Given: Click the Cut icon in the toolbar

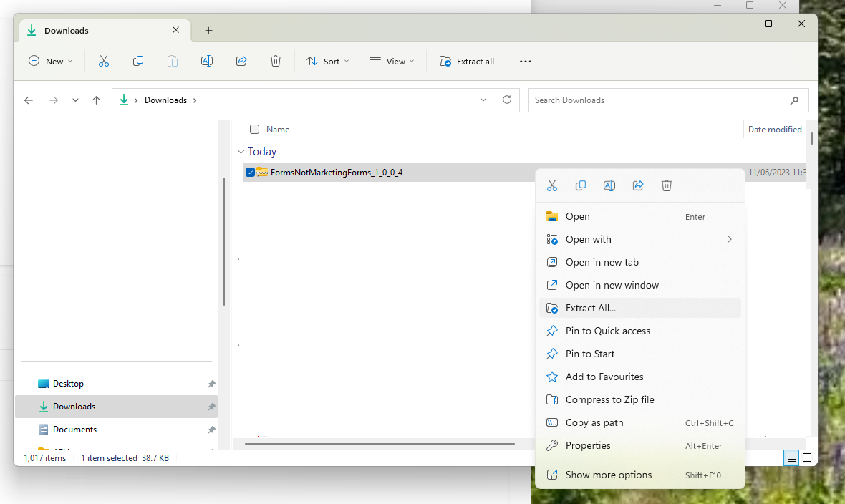Looking at the screenshot, I should (x=103, y=62).
